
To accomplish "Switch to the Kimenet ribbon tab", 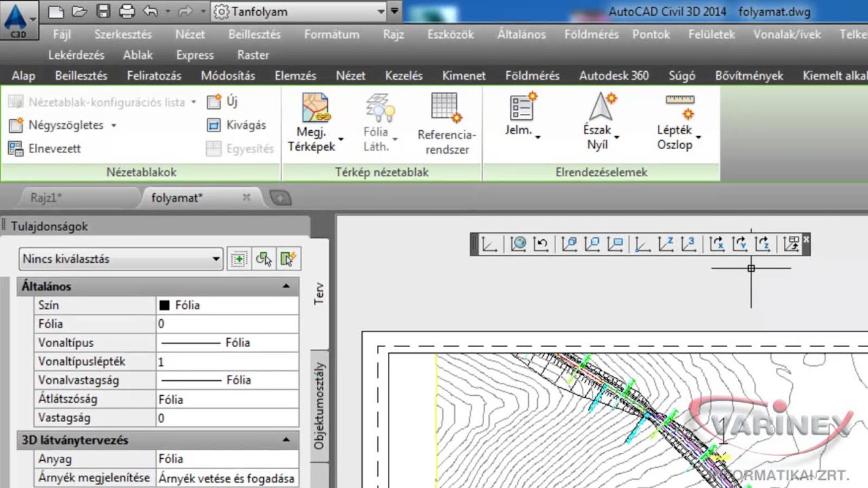I will (464, 76).
